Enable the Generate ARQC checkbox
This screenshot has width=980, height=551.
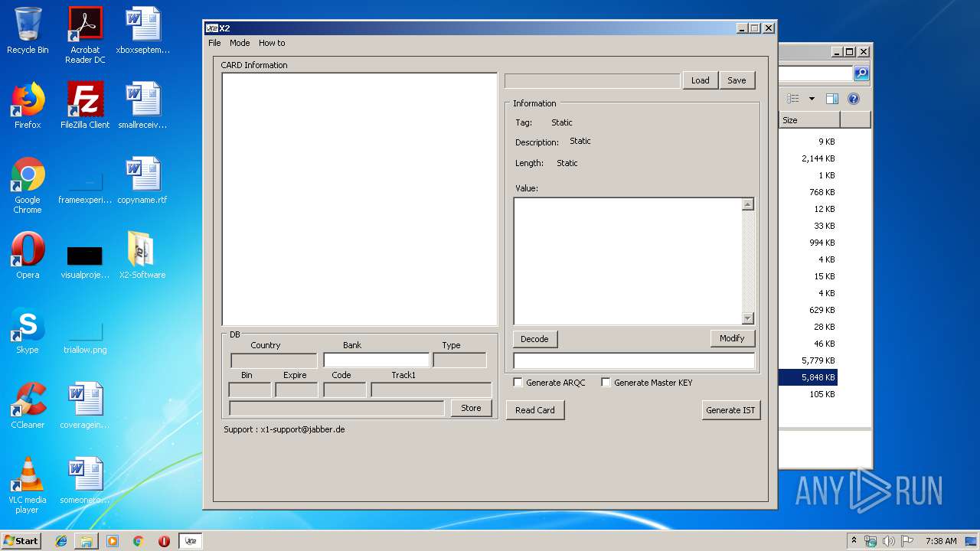click(x=518, y=383)
